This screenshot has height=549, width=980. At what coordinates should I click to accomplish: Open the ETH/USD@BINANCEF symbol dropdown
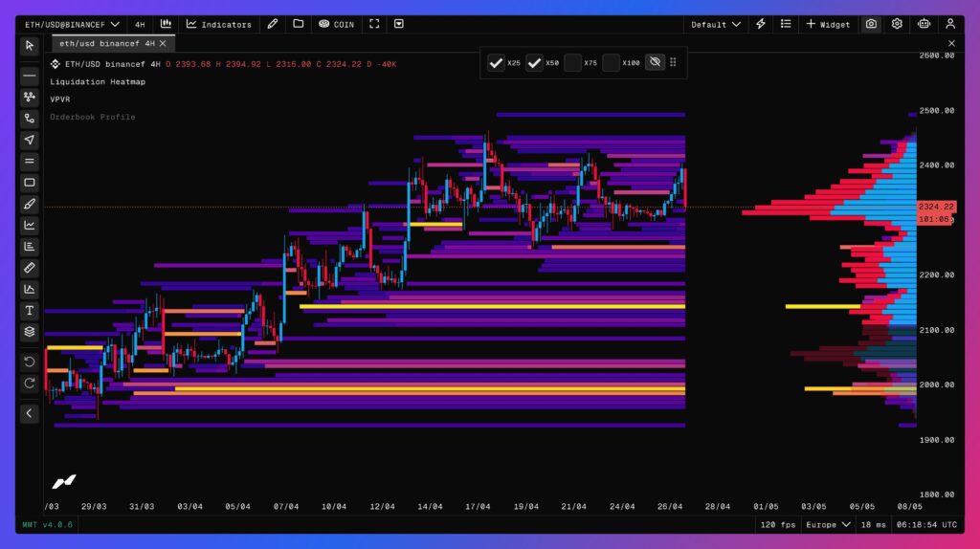pyautogui.click(x=74, y=24)
